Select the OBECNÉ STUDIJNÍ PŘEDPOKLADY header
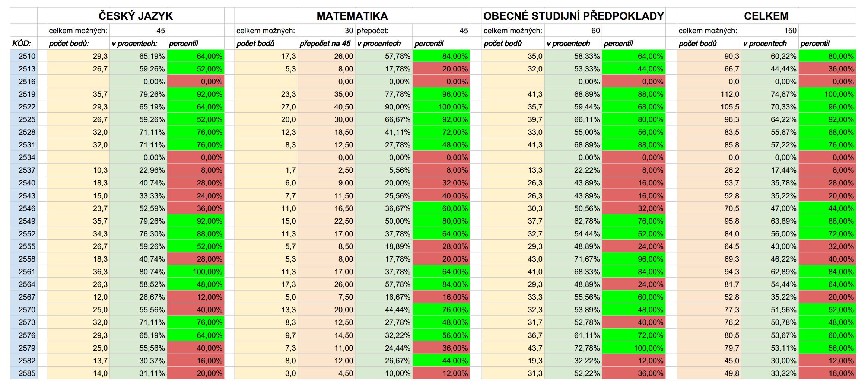This screenshot has height=386, width=868. pos(573,16)
